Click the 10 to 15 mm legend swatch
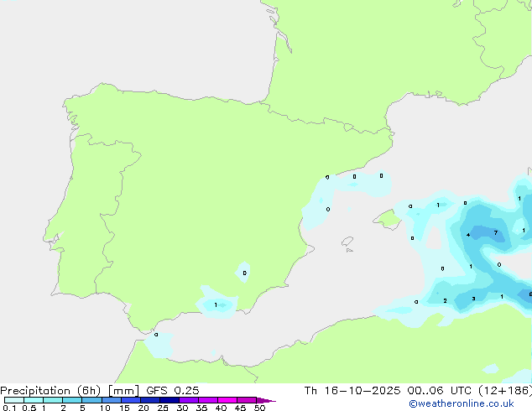The image size is (532, 411). [112, 400]
